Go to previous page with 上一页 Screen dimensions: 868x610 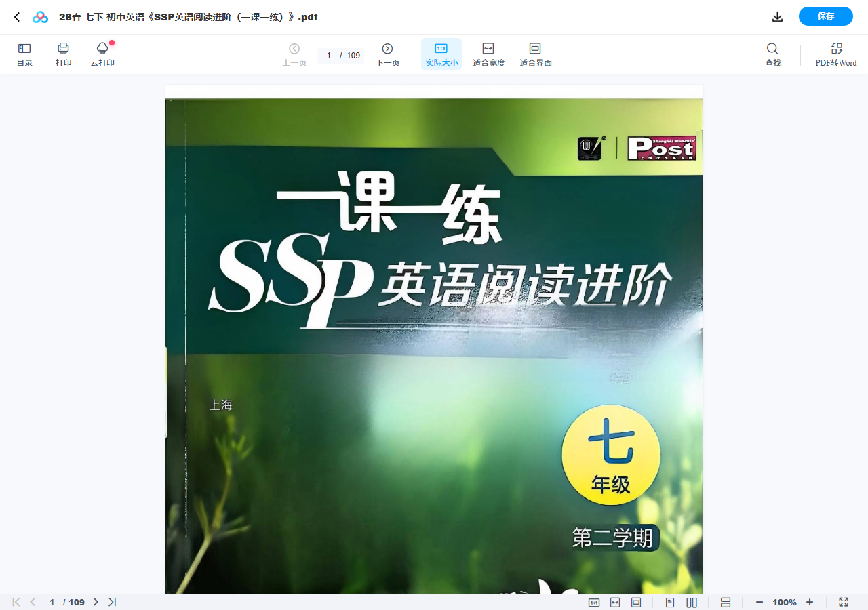[294, 54]
